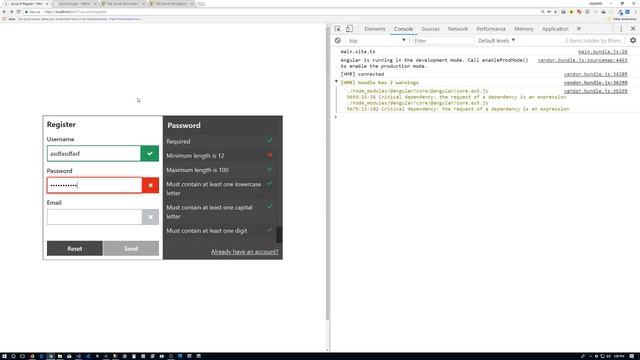640x360 pixels.
Task: Click the DevTools inspect element icon
Action: pos(338,29)
